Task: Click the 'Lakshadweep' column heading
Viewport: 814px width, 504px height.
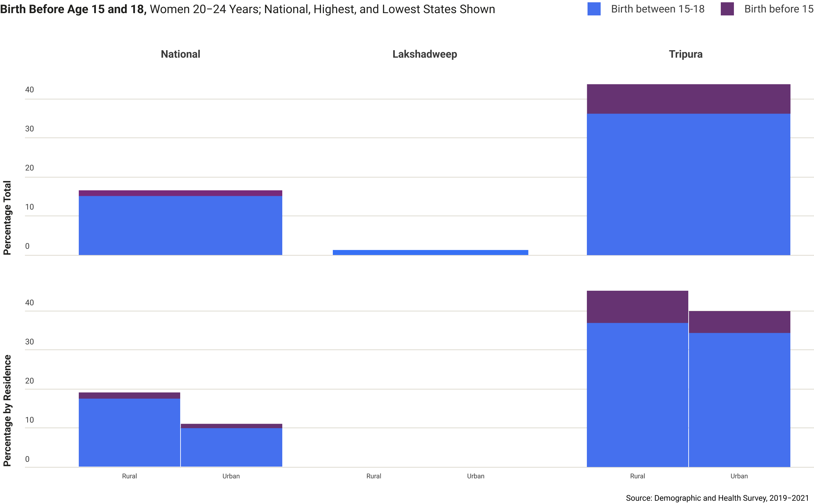Action: pos(424,54)
